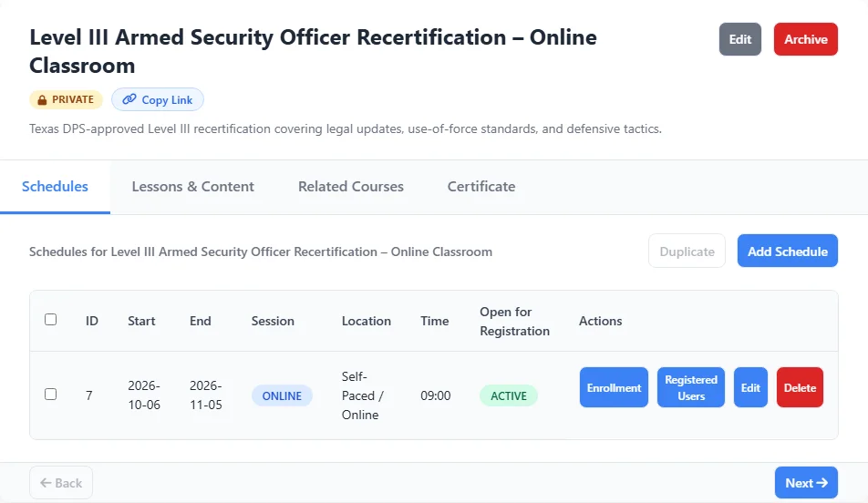View Registered Users for schedule 7
The width and height of the screenshot is (868, 503).
(691, 387)
